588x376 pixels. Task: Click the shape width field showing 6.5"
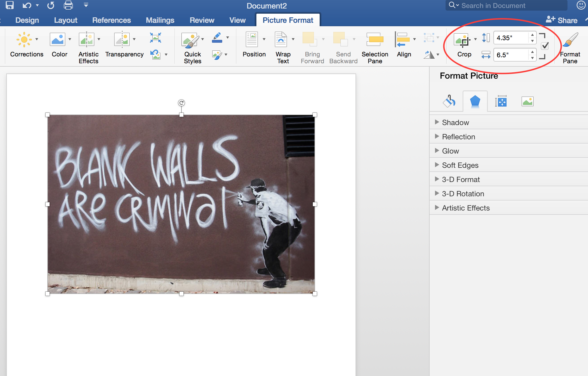point(511,55)
